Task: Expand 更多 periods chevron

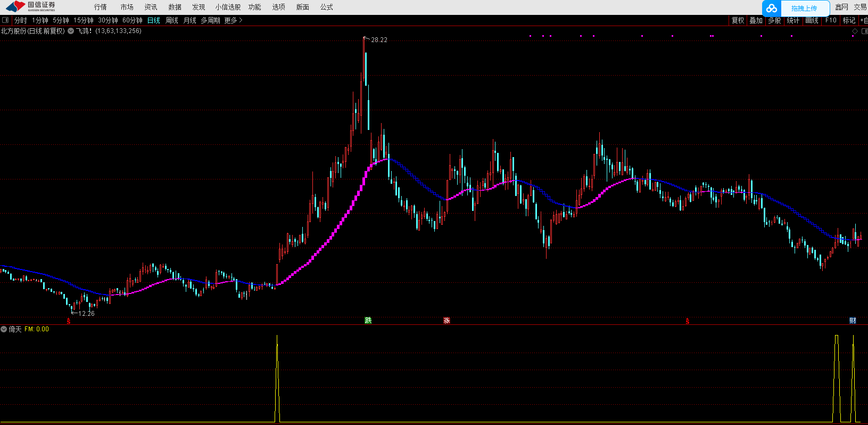Action: [x=233, y=20]
